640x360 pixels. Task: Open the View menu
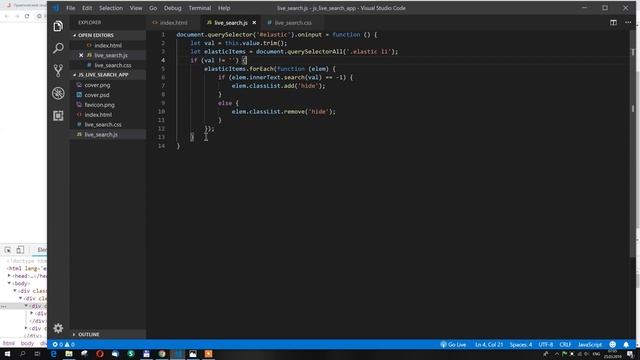click(x=136, y=8)
